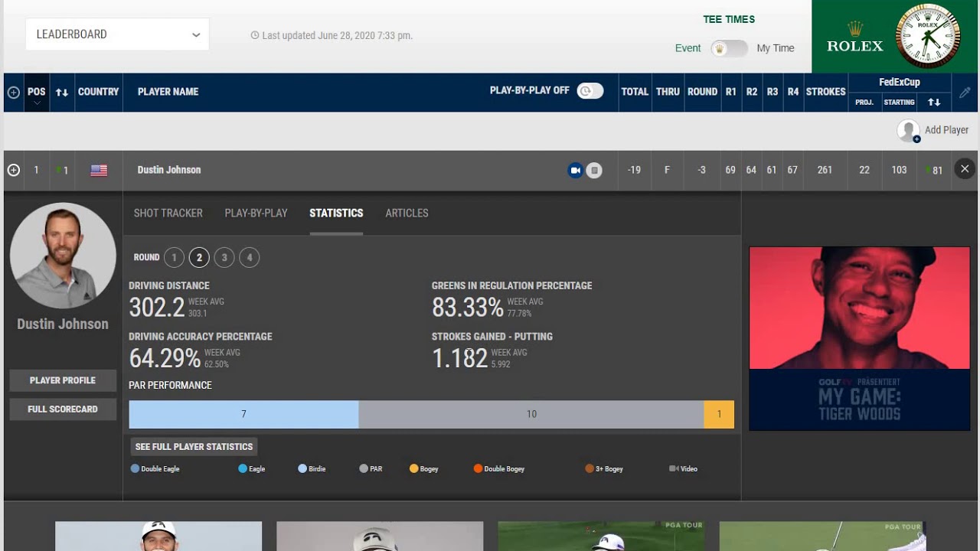Click Driving Accuracy value 64.29%
The width and height of the screenshot is (980, 551).
[165, 357]
